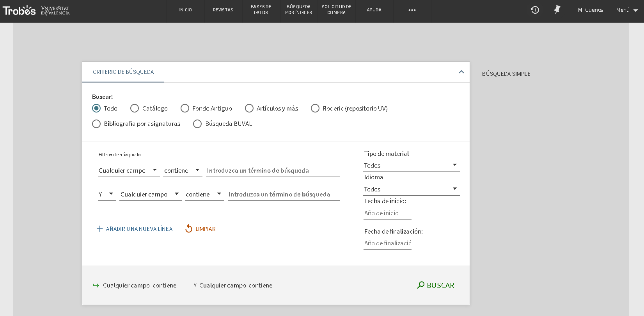Focus first search term input field
The width and height of the screenshot is (644, 316).
coord(273,171)
